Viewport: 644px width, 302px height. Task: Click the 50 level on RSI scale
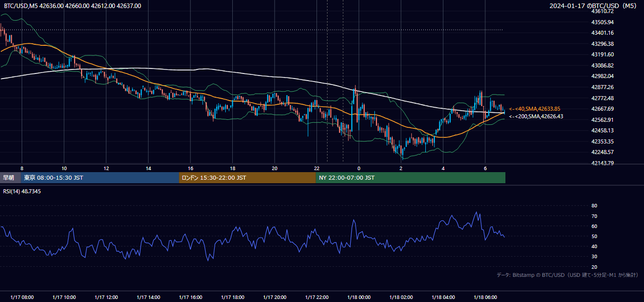(x=595, y=236)
